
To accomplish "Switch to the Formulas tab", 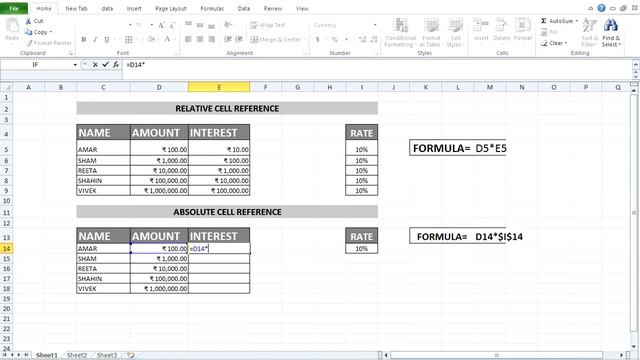I will [x=212, y=9].
